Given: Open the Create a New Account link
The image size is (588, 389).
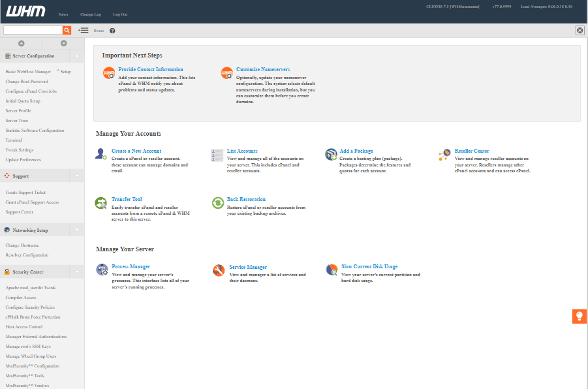Looking at the screenshot, I should click(136, 151).
